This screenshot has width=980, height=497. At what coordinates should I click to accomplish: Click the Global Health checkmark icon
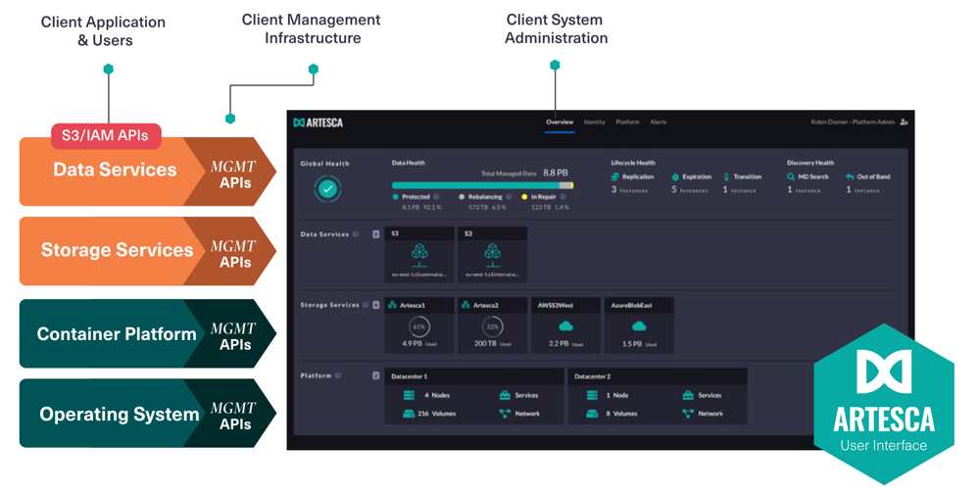pos(328,188)
